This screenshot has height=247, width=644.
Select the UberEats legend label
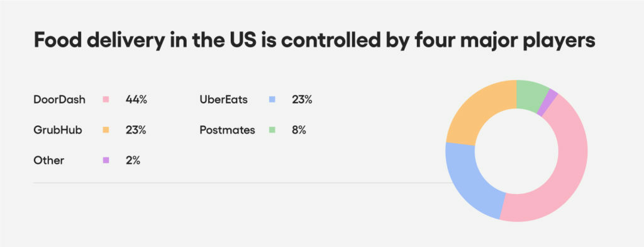click(x=224, y=100)
